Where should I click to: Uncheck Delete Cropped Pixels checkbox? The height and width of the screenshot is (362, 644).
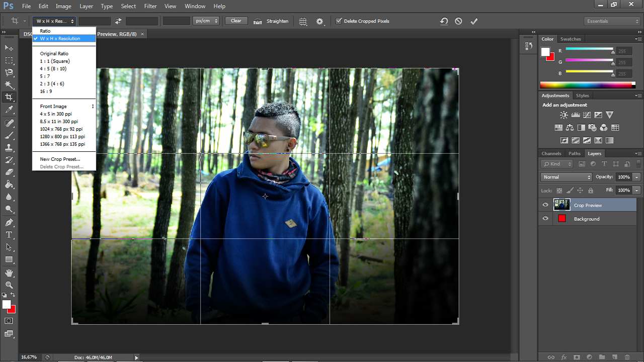(x=339, y=21)
